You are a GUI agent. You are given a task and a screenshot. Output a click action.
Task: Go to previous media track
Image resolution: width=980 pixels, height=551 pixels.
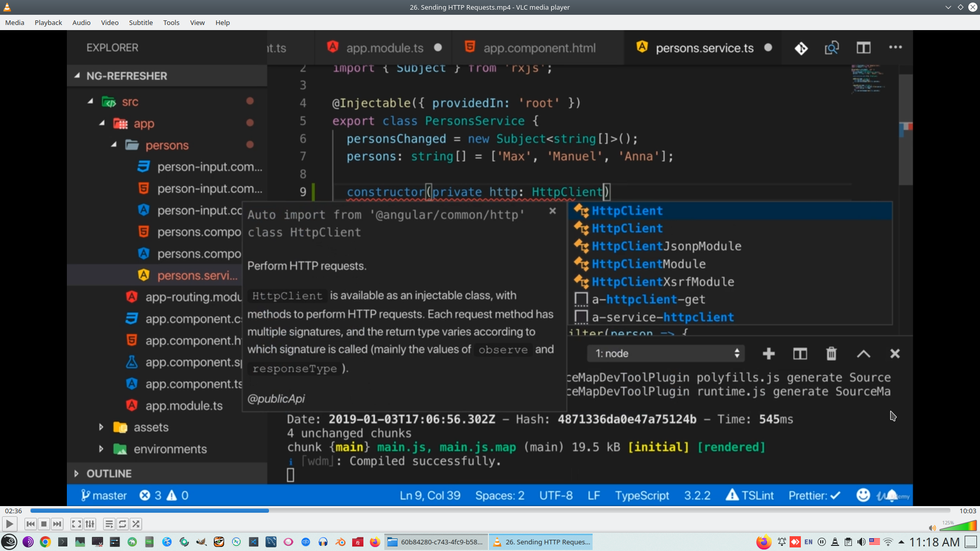click(31, 524)
